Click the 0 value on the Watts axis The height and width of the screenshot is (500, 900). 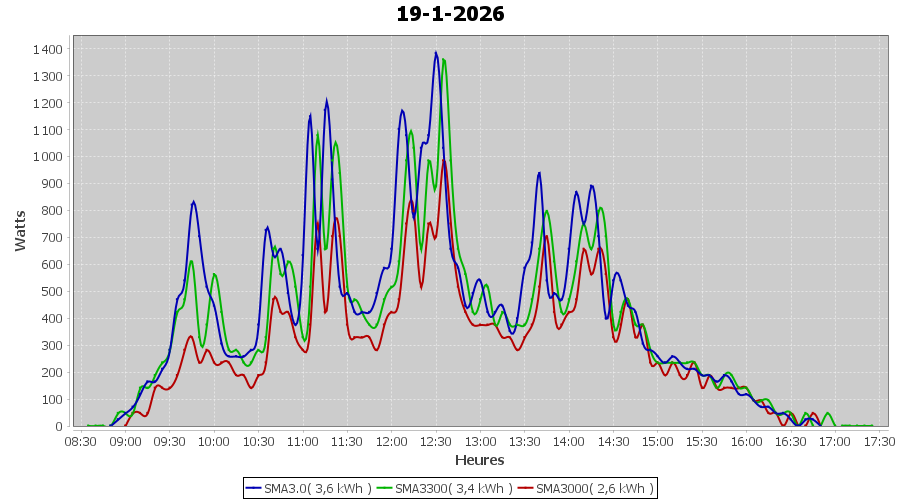58,426
